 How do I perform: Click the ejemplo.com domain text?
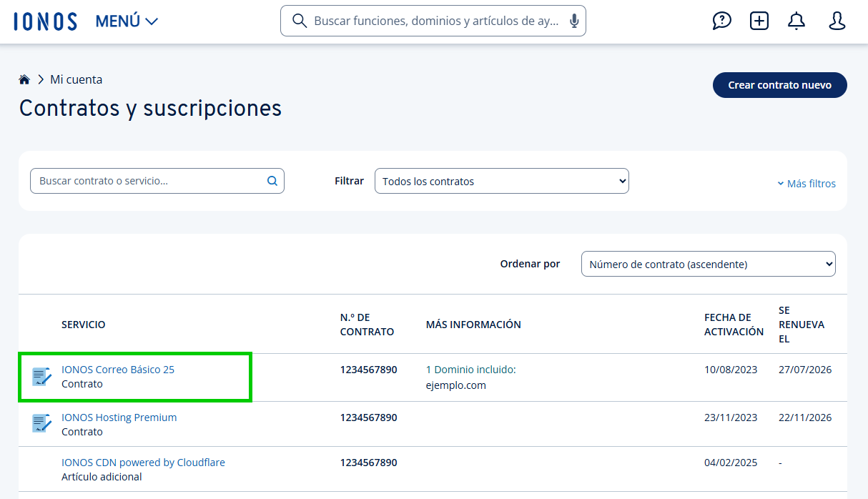pos(456,385)
